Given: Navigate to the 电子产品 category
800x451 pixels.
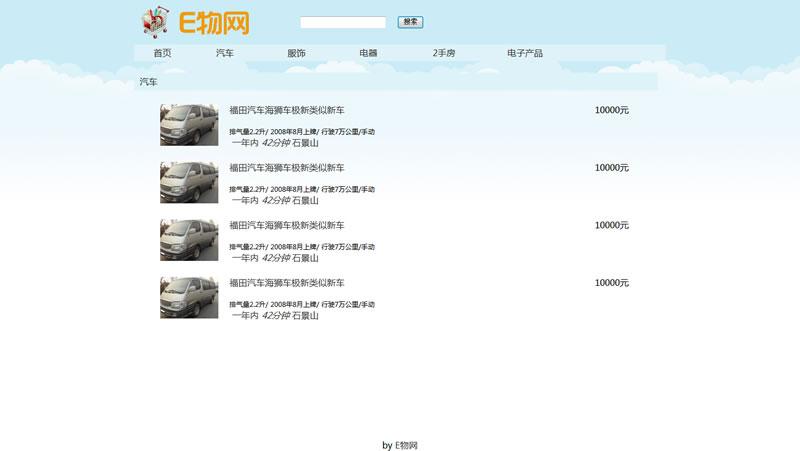Looking at the screenshot, I should pyautogui.click(x=525, y=53).
